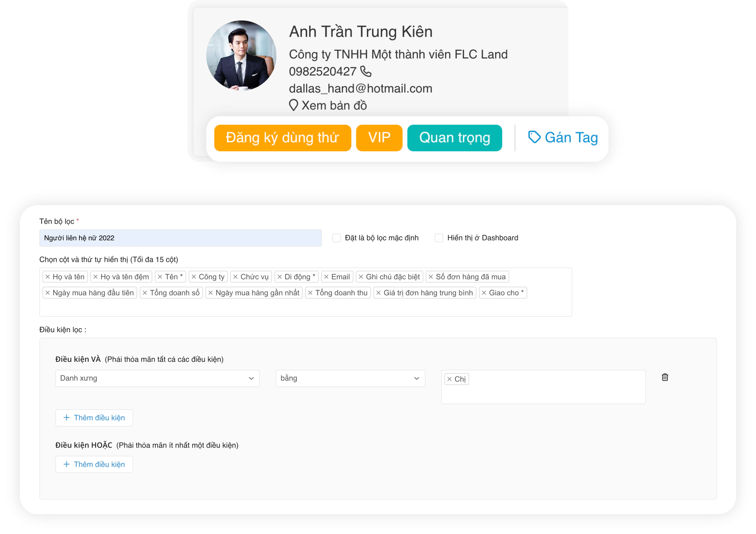
Task: Add a HOẶC condition with Thêm điều kiện
Action: 94,464
